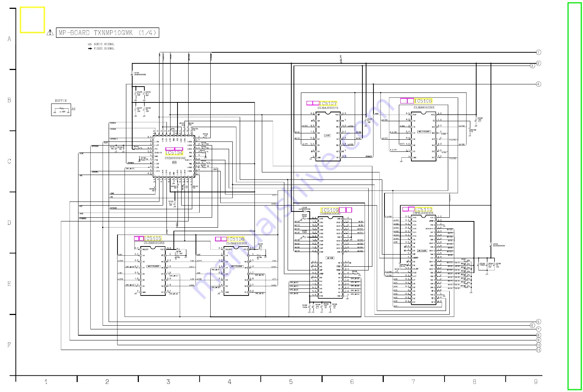583x392 pixels.
Task: Click the highlighted IC5108 label
Action: (424, 101)
